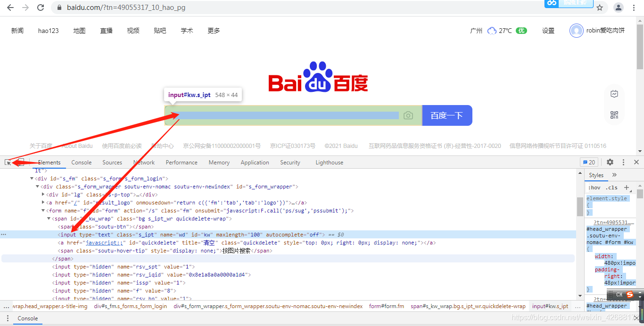Collapse the form name f node

43,211
